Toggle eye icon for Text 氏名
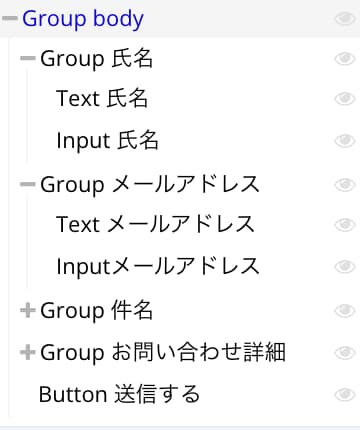The image size is (360, 430). tap(345, 99)
